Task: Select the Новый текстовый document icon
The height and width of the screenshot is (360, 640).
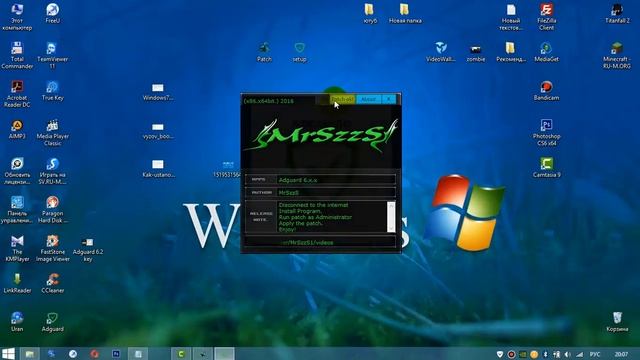Action: 511,17
